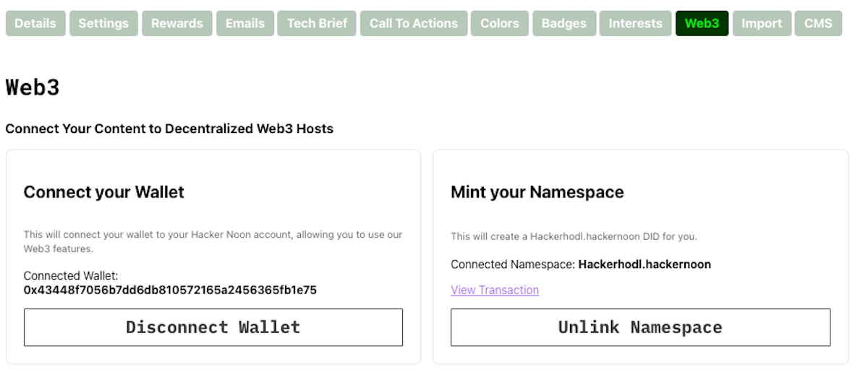Open the Colors tab
The width and height of the screenshot is (868, 375).
pos(500,23)
